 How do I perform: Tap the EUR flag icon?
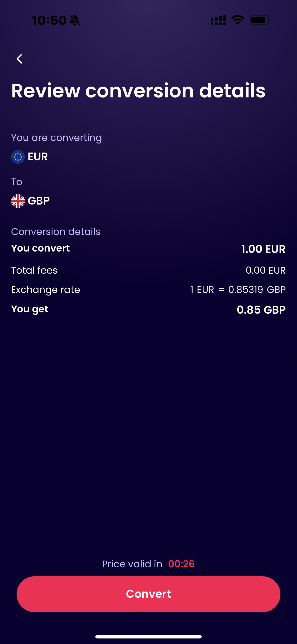coord(18,157)
